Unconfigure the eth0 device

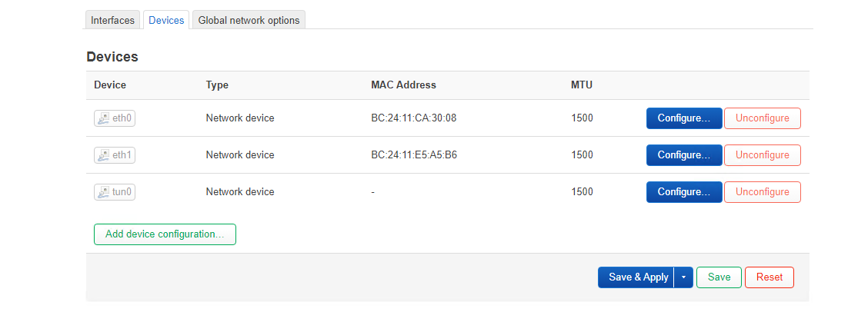point(763,118)
